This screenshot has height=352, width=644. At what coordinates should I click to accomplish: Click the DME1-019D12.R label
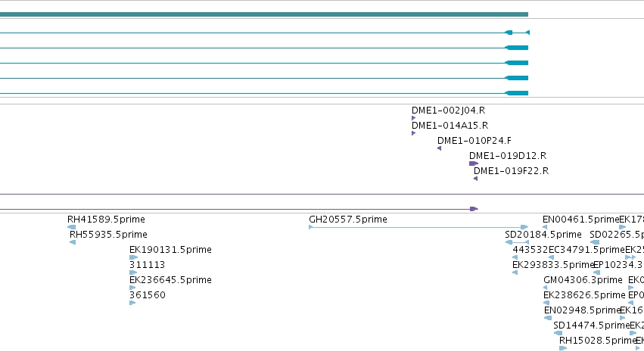click(508, 156)
